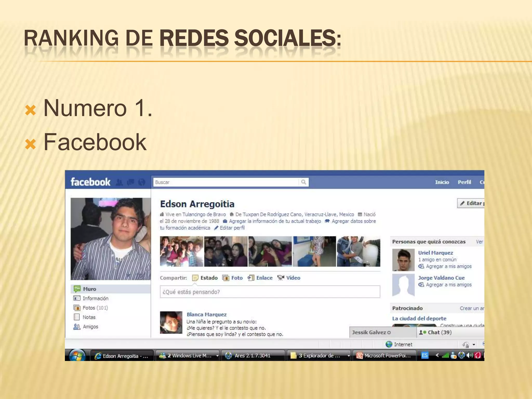Click Jorge Valdano Cue silhouette avatar
Viewport: 532px width, 399px height.
click(403, 285)
